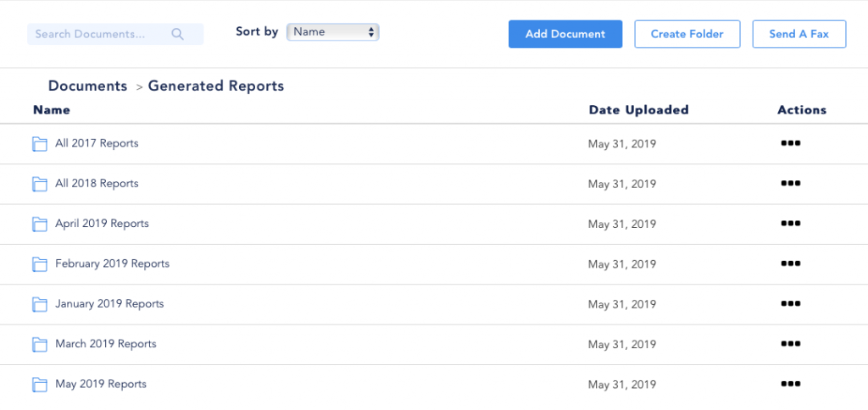Open the January 2019 Reports folder name
Screen dimensions: 868x410
click(109, 304)
